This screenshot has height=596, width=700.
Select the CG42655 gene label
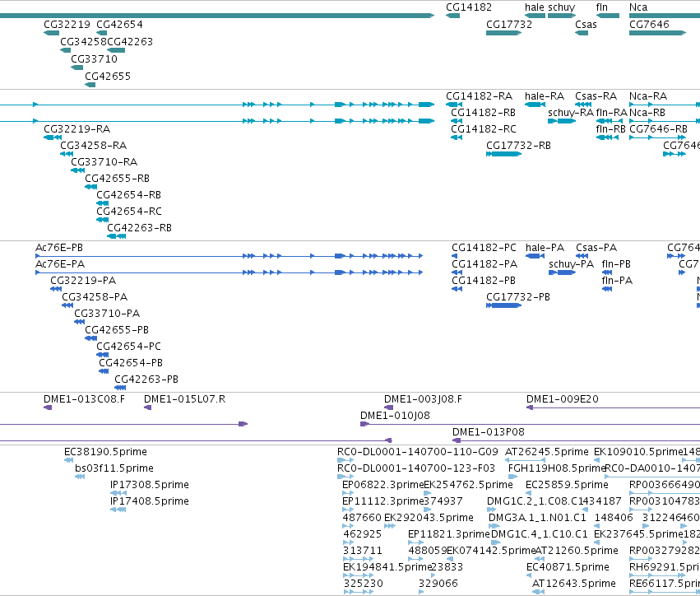(108, 77)
